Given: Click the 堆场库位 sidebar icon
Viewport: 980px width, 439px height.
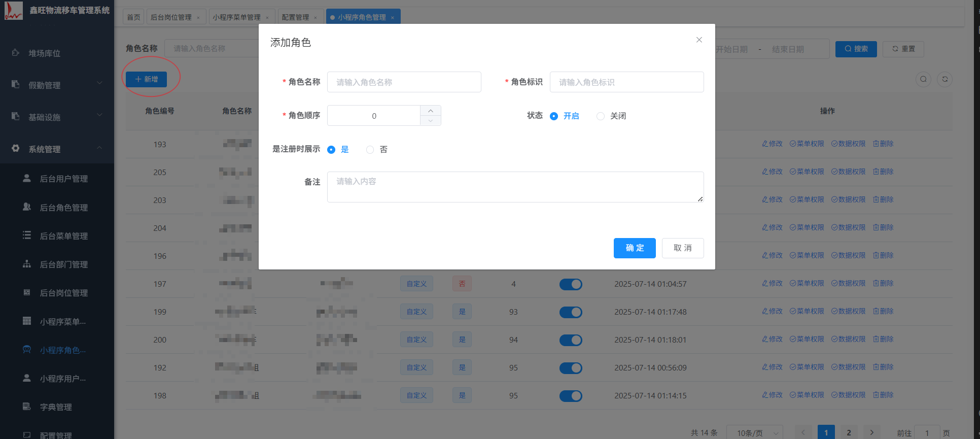Looking at the screenshot, I should (x=16, y=53).
